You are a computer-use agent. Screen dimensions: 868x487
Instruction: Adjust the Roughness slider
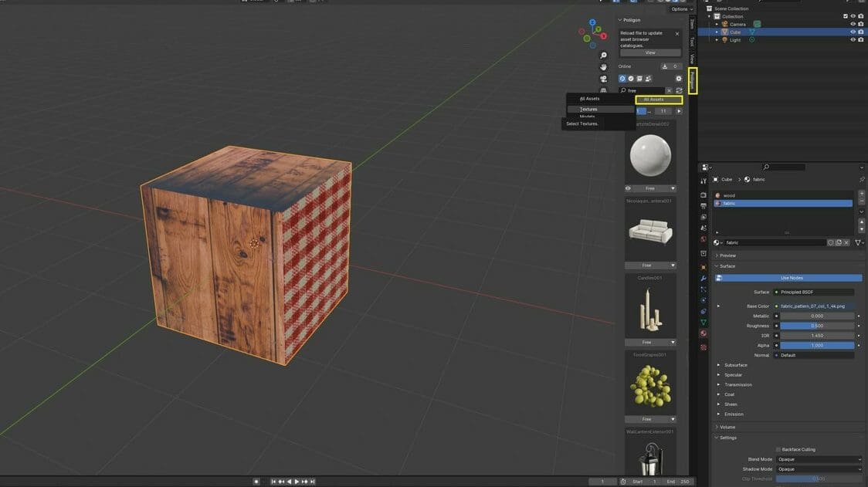(x=817, y=326)
